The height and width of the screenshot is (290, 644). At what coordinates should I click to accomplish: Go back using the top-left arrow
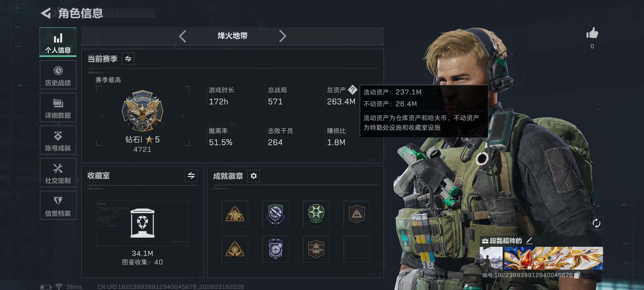[46, 13]
